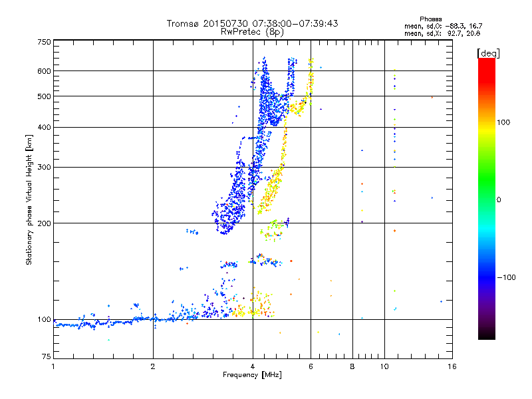Screen dimensions: 532x399
Task: Click the 'mean, sd,X: 92.7, 20.8' line
Action: [442, 33]
